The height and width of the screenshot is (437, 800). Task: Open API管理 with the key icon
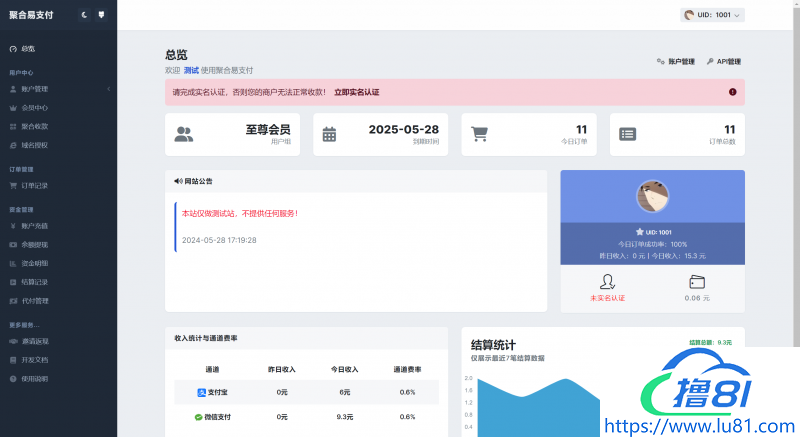tap(722, 62)
